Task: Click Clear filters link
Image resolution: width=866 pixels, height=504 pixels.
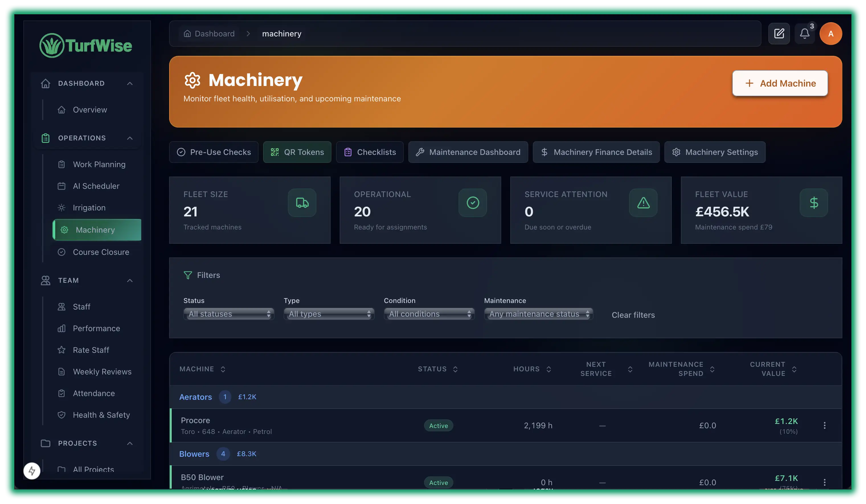Action: (633, 315)
